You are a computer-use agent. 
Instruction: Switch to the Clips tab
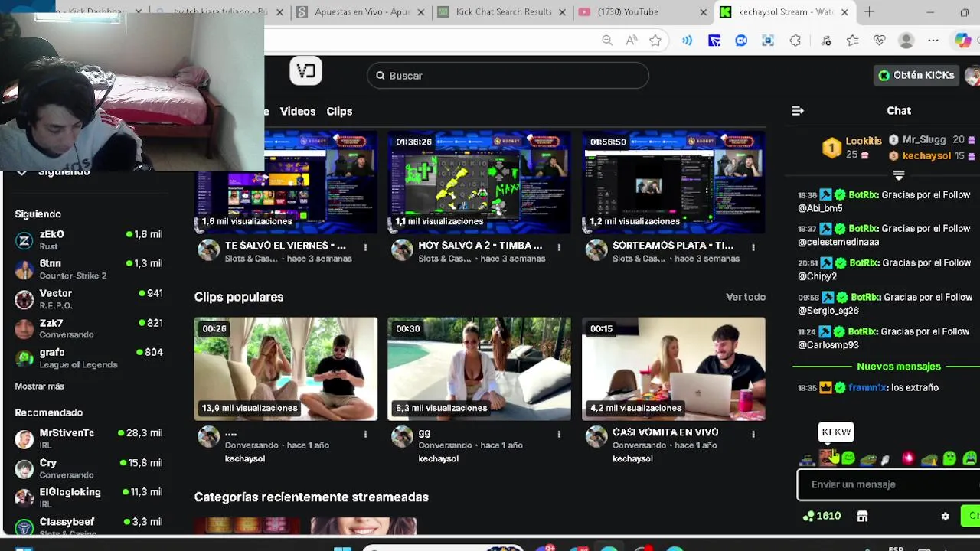pyautogui.click(x=339, y=112)
